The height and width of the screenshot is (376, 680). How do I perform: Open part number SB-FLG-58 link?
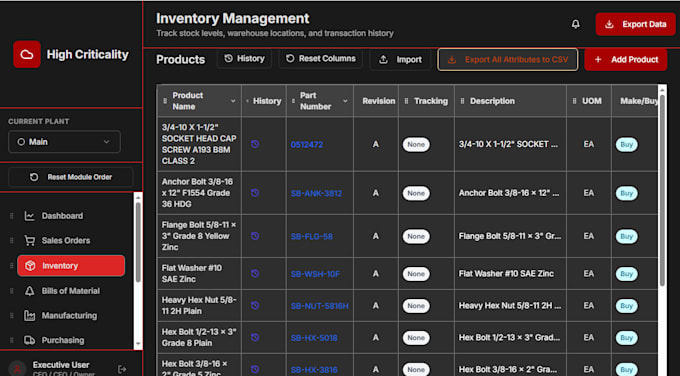[x=311, y=236]
